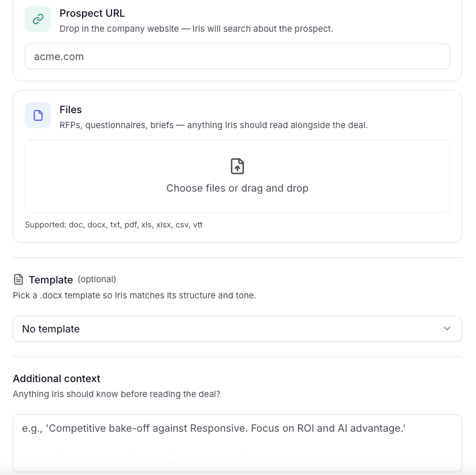Click the supported file formats note
The height and width of the screenshot is (475, 476).
(114, 225)
